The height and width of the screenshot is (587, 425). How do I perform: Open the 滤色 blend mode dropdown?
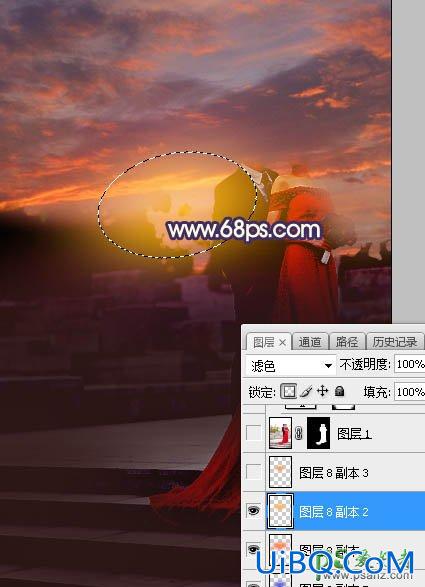click(290, 365)
